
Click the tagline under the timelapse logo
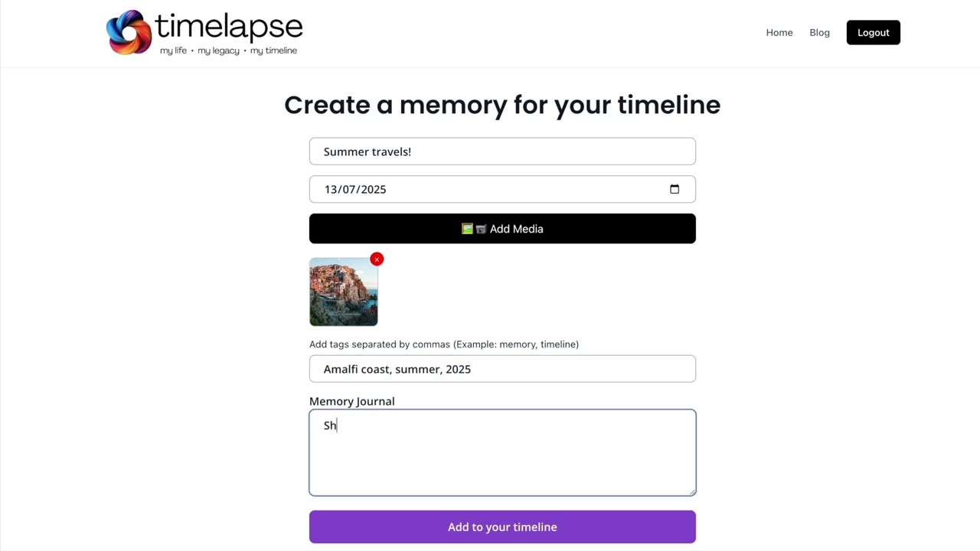228,51
